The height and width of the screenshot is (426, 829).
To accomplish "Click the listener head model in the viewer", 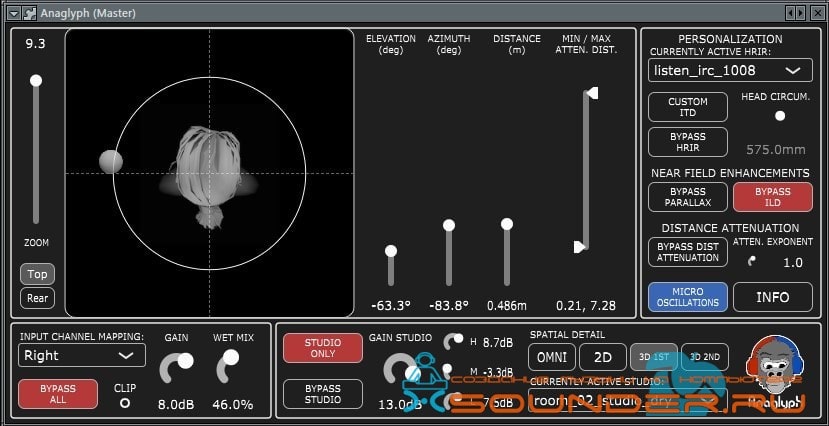I will pyautogui.click(x=209, y=177).
